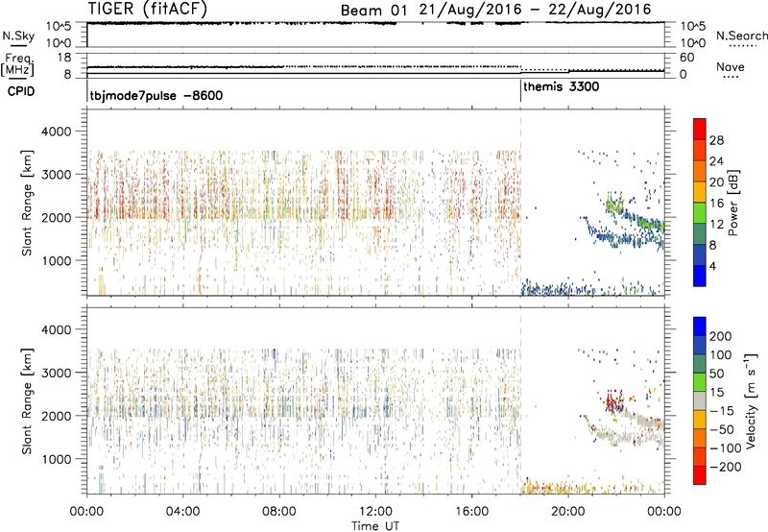768x532 pixels.
Task: Pick the green velocity color between 15 and 50 m/s
Action: point(700,382)
